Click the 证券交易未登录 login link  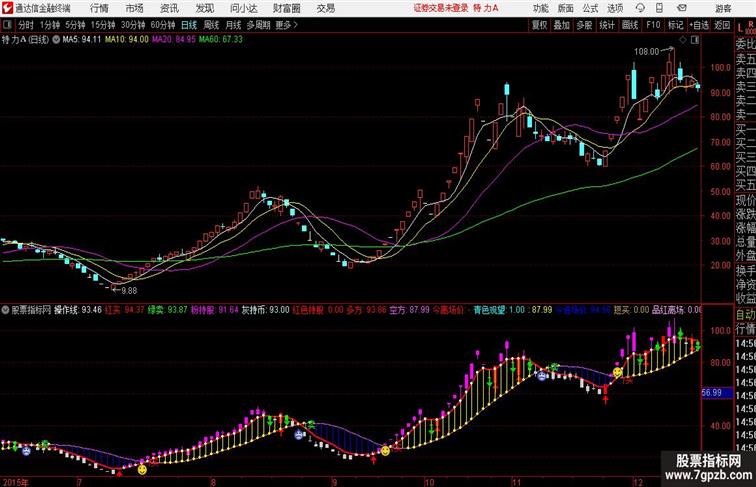441,8
